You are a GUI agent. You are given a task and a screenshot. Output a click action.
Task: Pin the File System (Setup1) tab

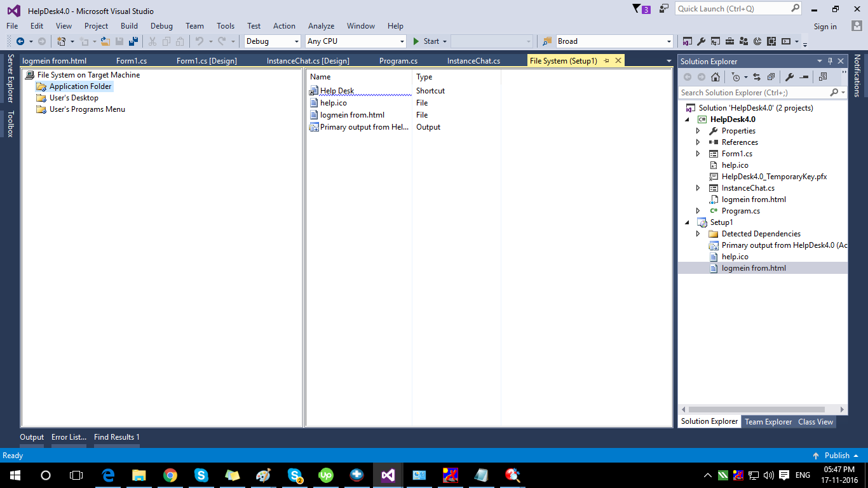[606, 61]
